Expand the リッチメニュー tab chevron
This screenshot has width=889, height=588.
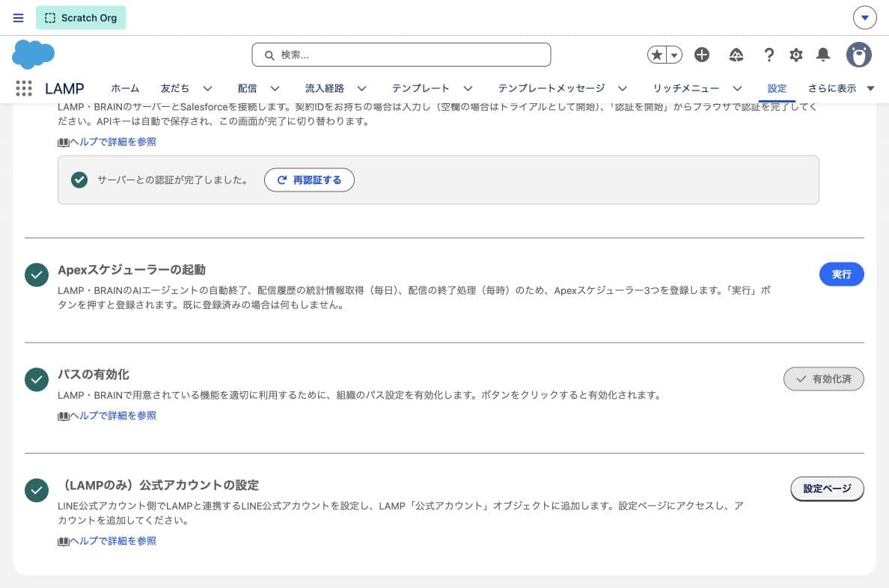point(737,88)
